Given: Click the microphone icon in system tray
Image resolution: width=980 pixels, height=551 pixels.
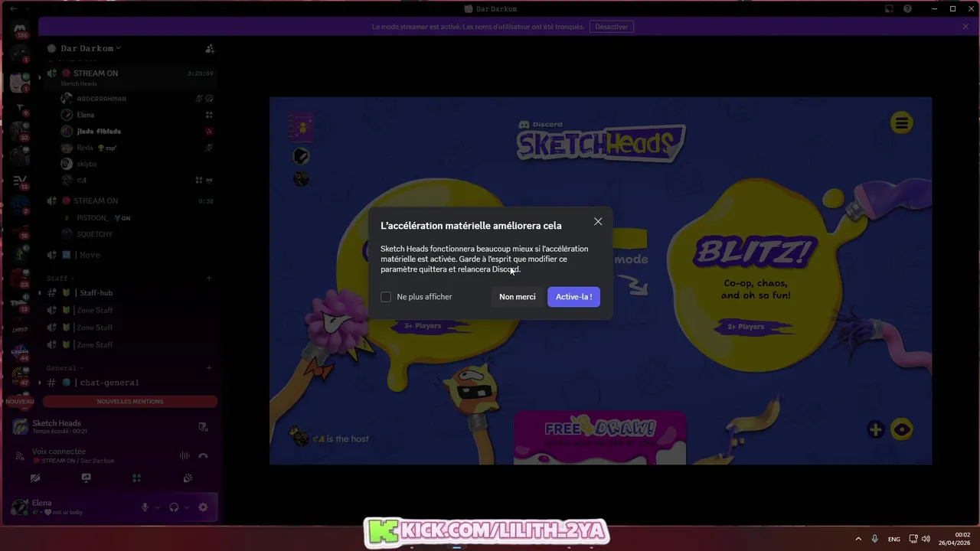Looking at the screenshot, I should click(x=875, y=539).
